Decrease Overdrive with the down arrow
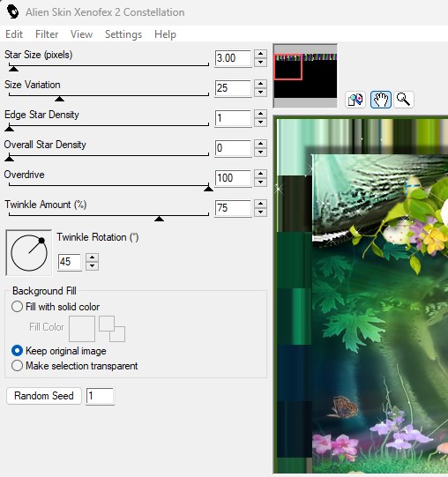Image resolution: width=448 pixels, height=477 pixels. [260, 183]
